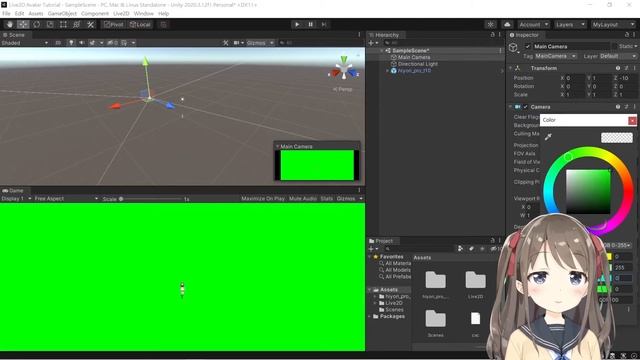This screenshot has height=360, width=640.
Task: Select Directional Light in Hierarchy
Action: [x=418, y=64]
